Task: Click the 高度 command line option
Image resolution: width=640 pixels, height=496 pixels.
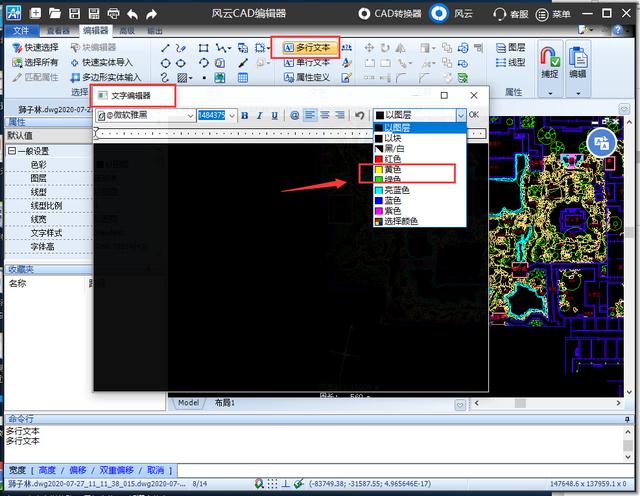Action: (47, 470)
